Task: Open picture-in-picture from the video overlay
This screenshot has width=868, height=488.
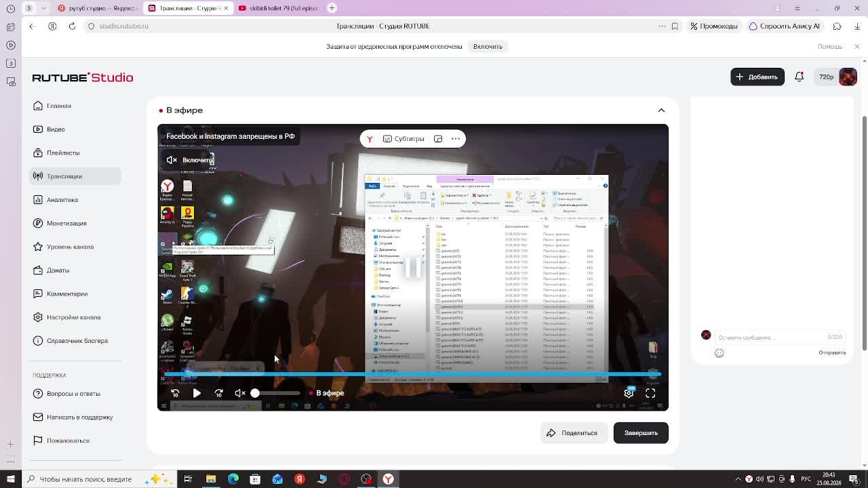Action: (438, 139)
